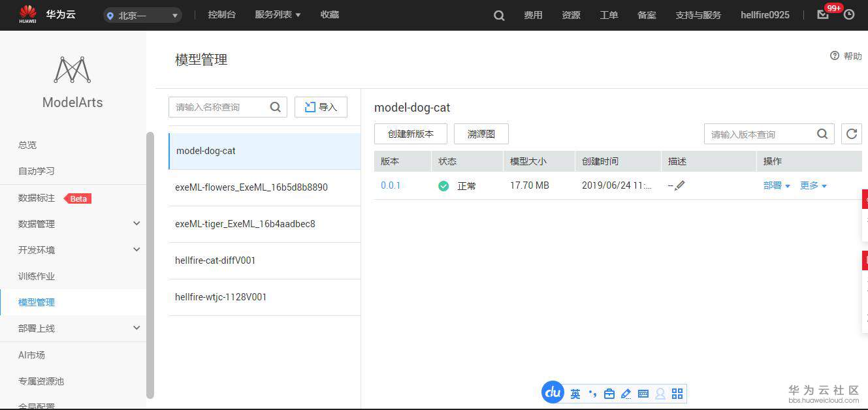Click the green normal status icon
868x410 pixels.
(443, 186)
